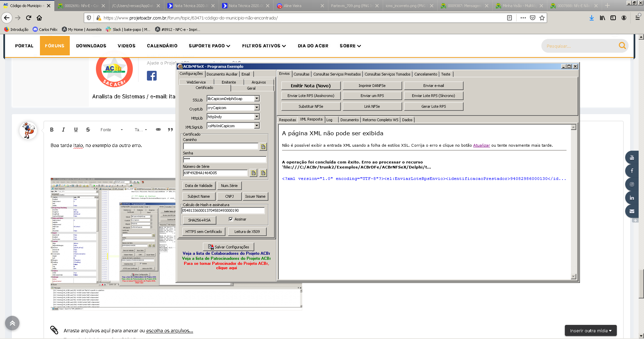The width and height of the screenshot is (644, 339).
Task: Click the Salvar Configurações button
Action: 228,247
